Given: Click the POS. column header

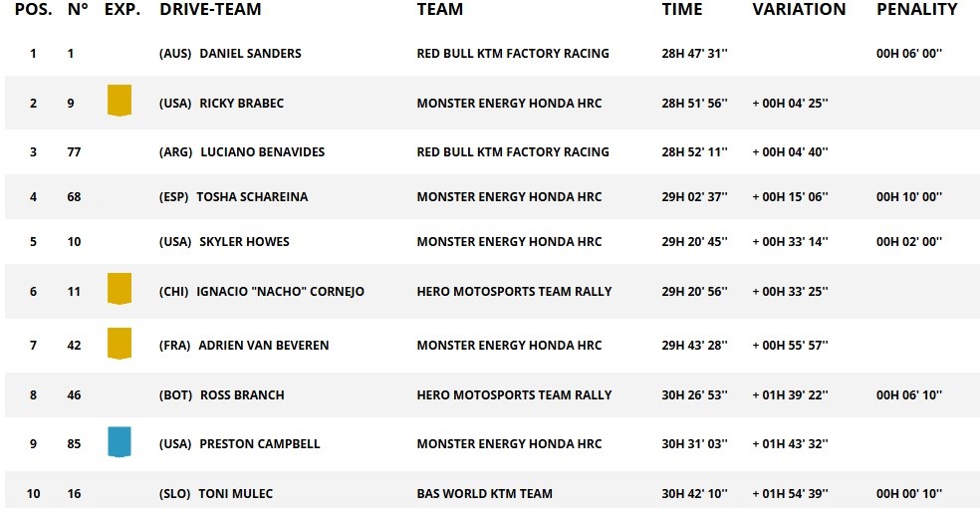Looking at the screenshot, I should pyautogui.click(x=33, y=10).
